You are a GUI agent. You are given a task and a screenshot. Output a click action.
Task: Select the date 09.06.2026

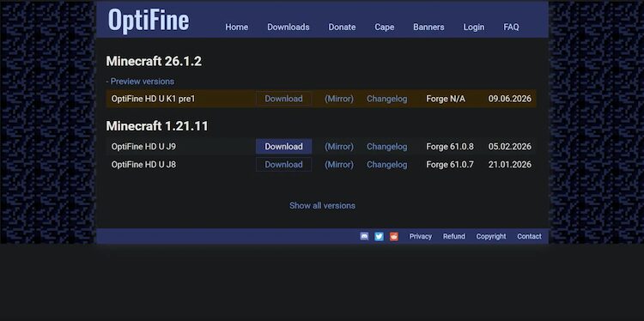(x=510, y=99)
